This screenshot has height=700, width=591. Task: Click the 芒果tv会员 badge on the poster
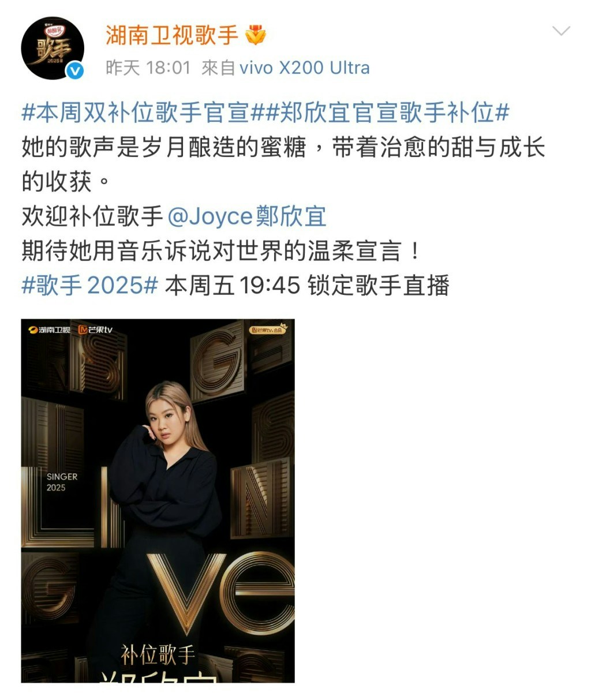[268, 329]
